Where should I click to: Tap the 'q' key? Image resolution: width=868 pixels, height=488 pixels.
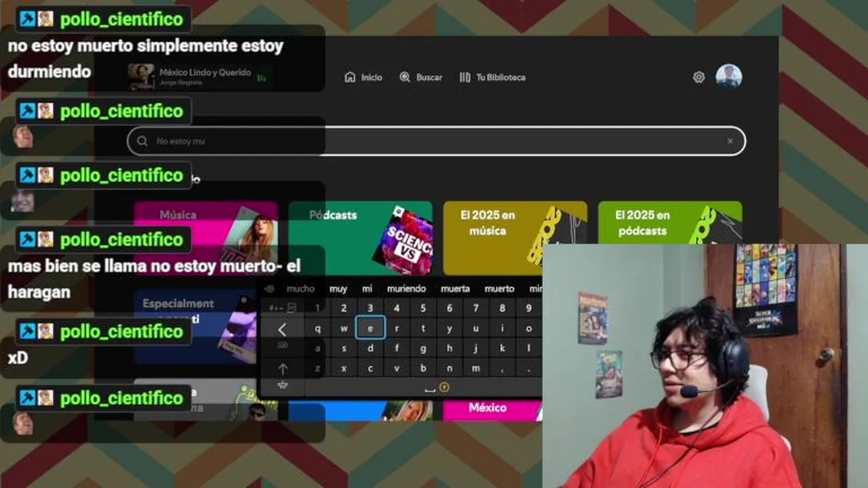pyautogui.click(x=317, y=329)
